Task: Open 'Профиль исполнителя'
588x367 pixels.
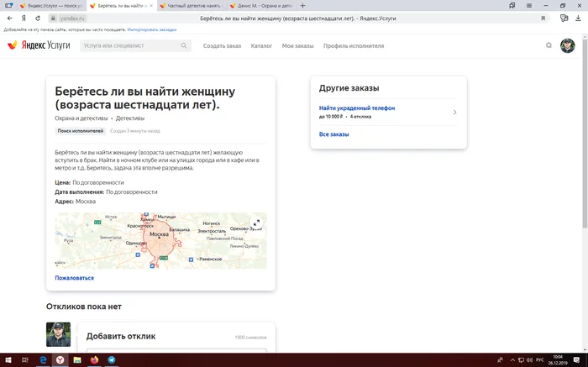Action: click(354, 45)
